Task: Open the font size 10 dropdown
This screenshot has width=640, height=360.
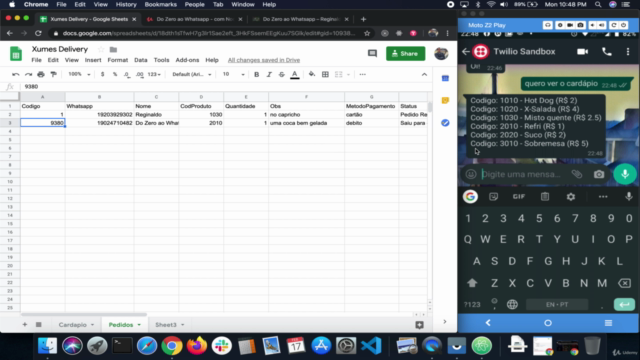Action: click(x=233, y=74)
